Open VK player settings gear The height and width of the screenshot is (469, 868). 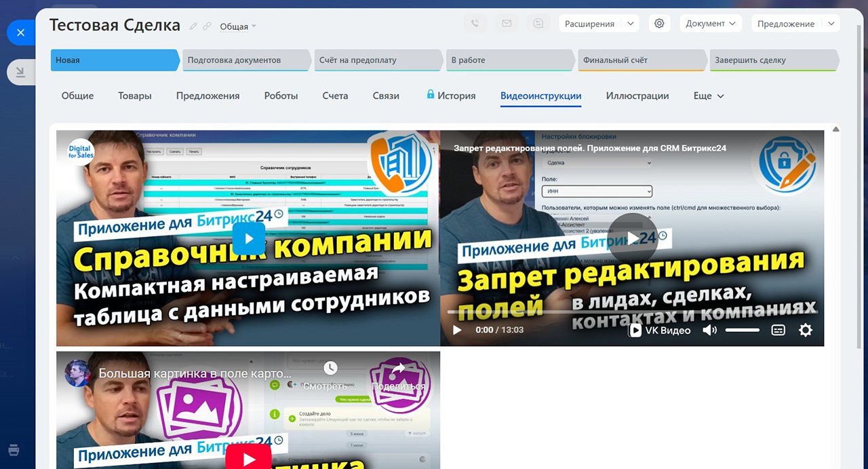tap(806, 330)
